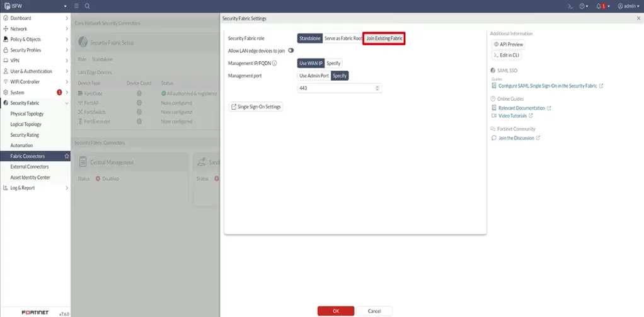The height and width of the screenshot is (317, 644).
Task: Click the Security Fabric sidebar icon
Action: 6,103
